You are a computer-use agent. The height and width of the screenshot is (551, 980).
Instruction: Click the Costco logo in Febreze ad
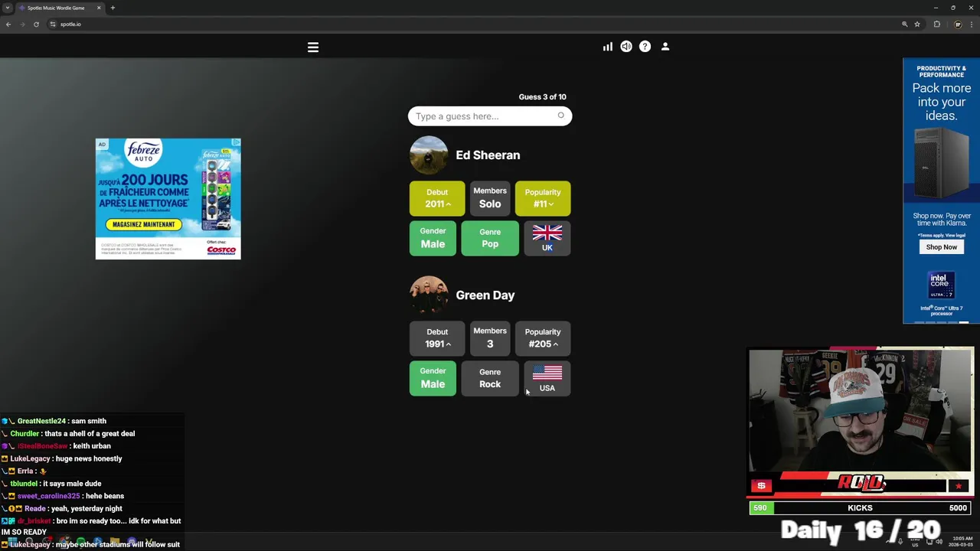(221, 250)
